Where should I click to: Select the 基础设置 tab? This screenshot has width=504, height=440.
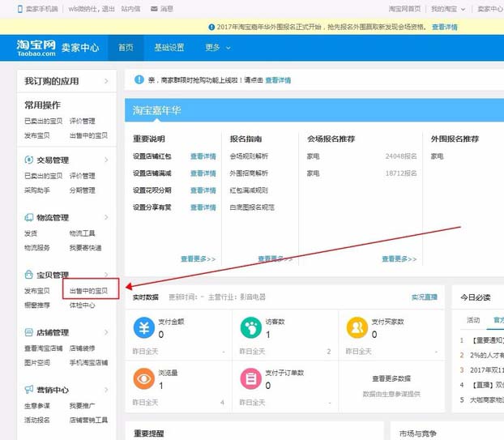(169, 48)
